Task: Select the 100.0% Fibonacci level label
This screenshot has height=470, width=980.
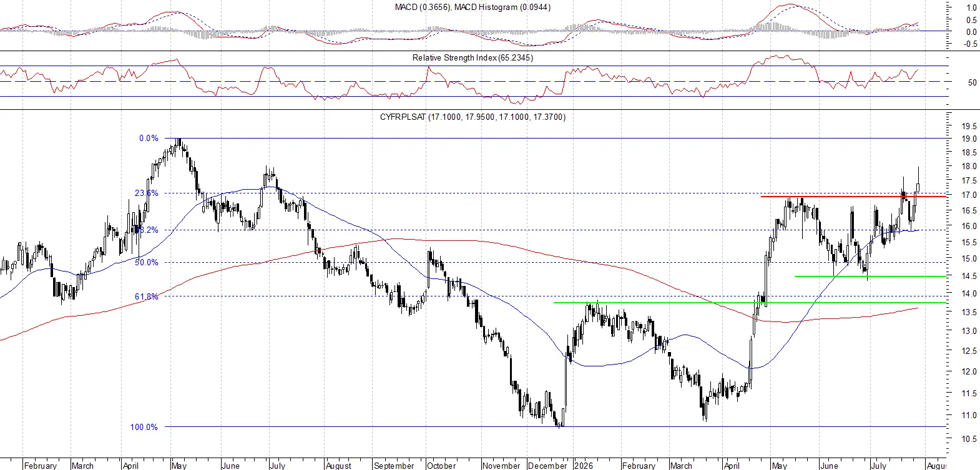Action: coord(144,428)
